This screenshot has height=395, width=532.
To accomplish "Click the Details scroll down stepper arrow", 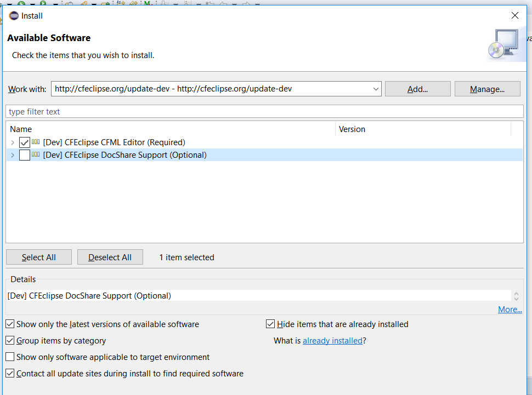I will click(516, 299).
